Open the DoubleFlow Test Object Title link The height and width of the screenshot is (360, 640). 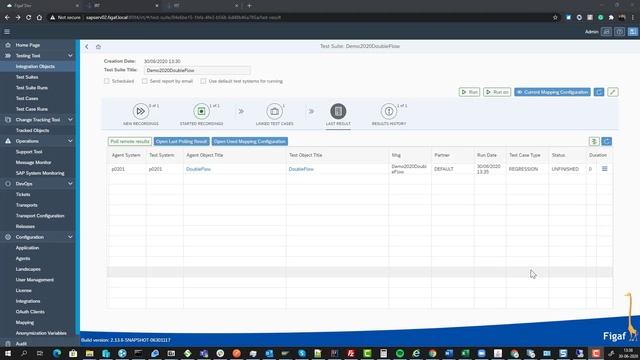301,169
